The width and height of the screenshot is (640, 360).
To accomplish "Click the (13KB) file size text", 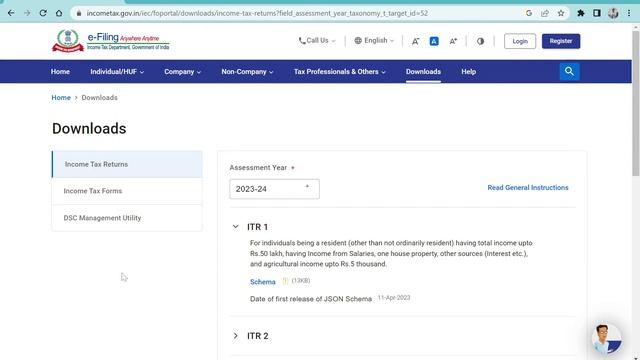I will tap(301, 281).
